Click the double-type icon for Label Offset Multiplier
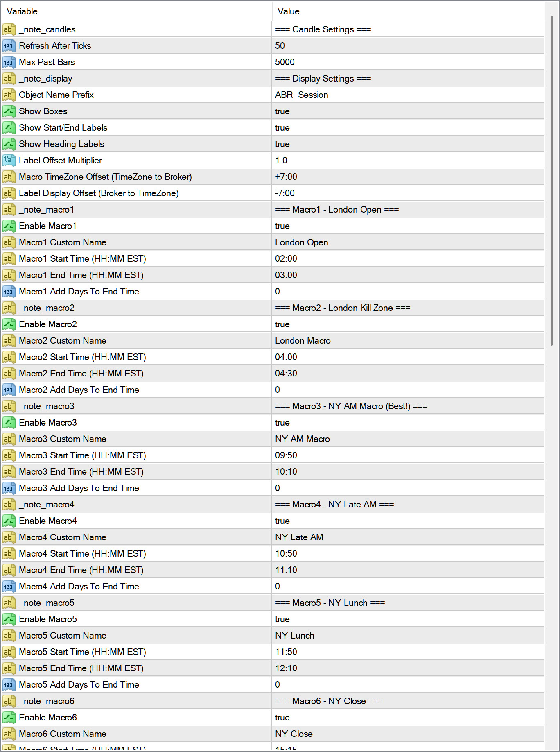The image size is (560, 752). pos(8,161)
